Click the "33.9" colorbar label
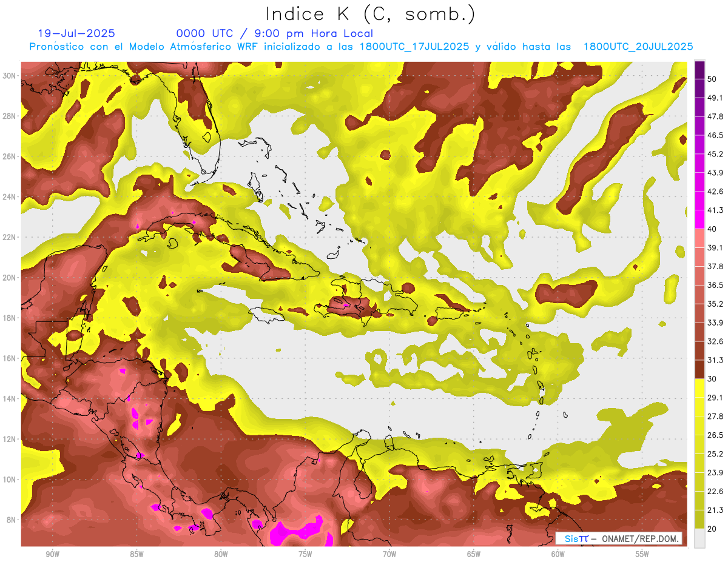The height and width of the screenshot is (562, 728). click(715, 323)
